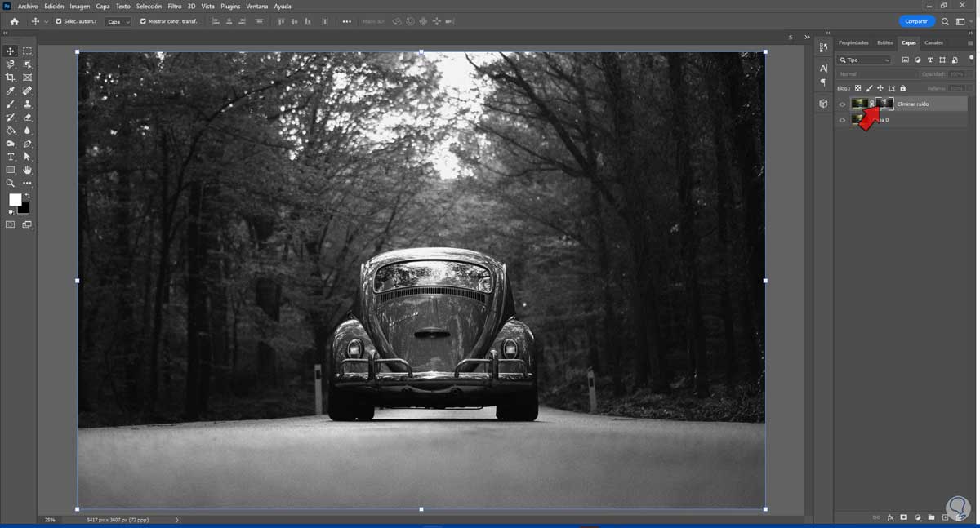980x528 pixels.
Task: Toggle adjustment layer filter icon
Action: (x=918, y=60)
